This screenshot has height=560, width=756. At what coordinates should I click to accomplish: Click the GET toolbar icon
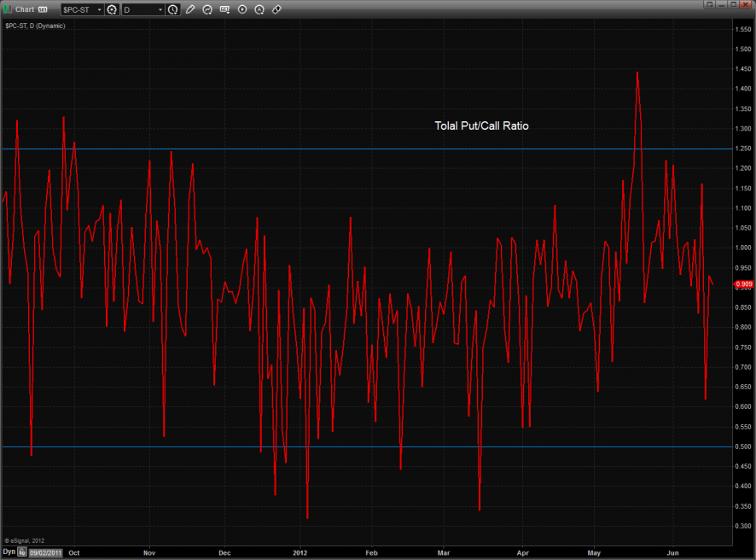pyautogui.click(x=224, y=9)
